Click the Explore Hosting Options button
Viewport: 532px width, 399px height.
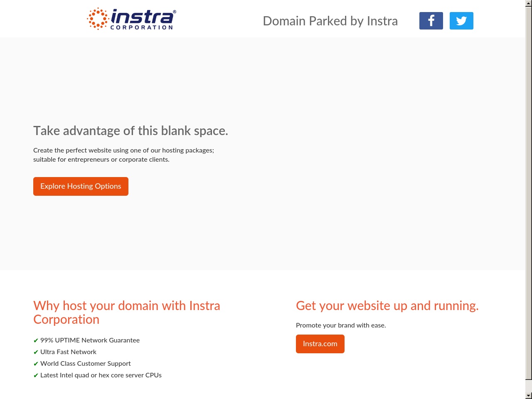[81, 186]
